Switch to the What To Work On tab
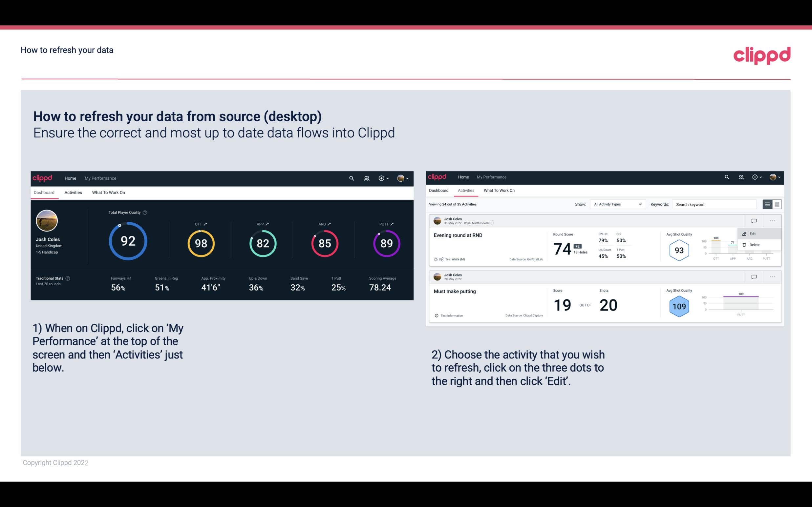Viewport: 812px width, 507px height. (x=108, y=192)
